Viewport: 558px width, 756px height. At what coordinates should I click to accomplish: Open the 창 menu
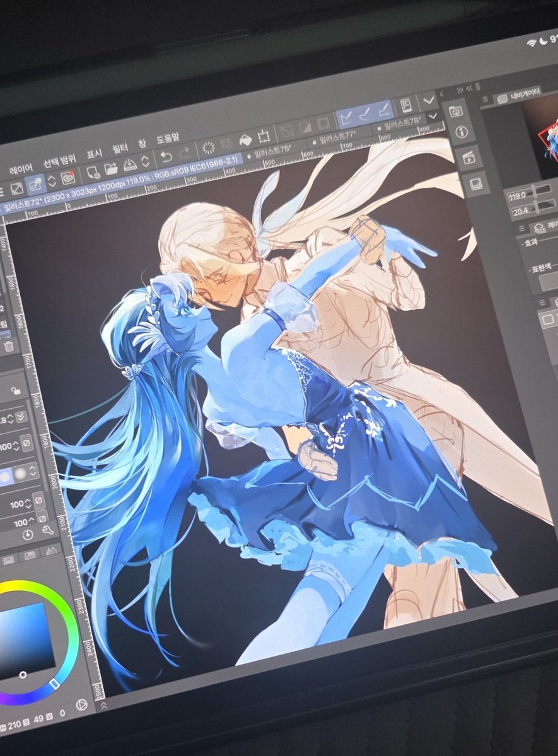click(x=142, y=144)
